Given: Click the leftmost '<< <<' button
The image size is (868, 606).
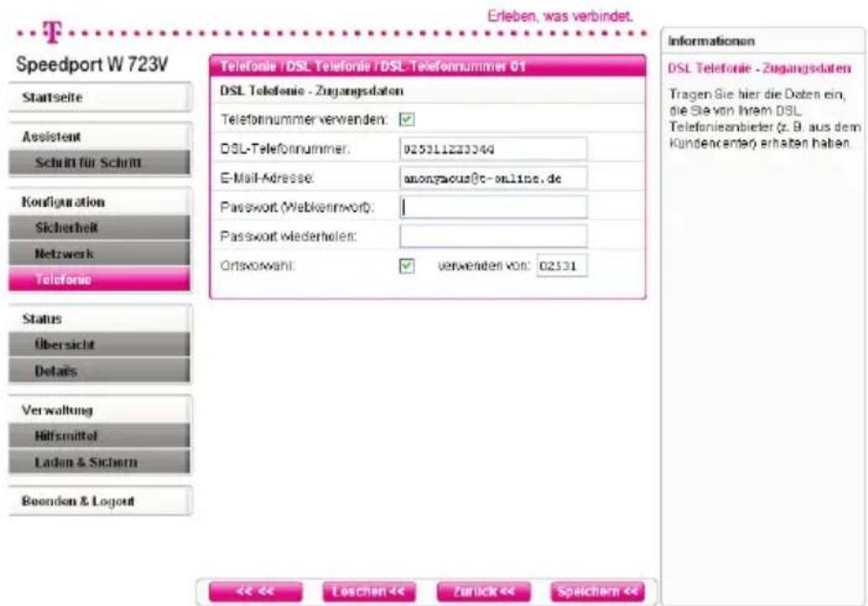Looking at the screenshot, I should coord(255,591).
